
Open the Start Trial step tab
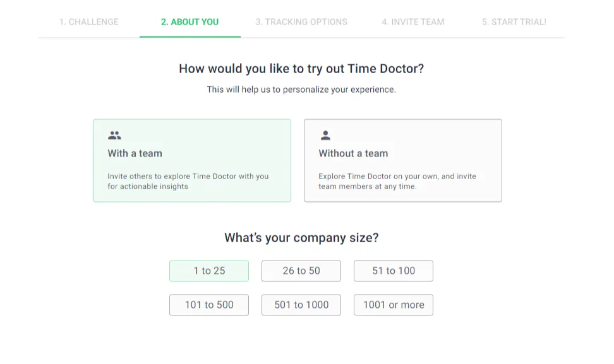click(514, 21)
